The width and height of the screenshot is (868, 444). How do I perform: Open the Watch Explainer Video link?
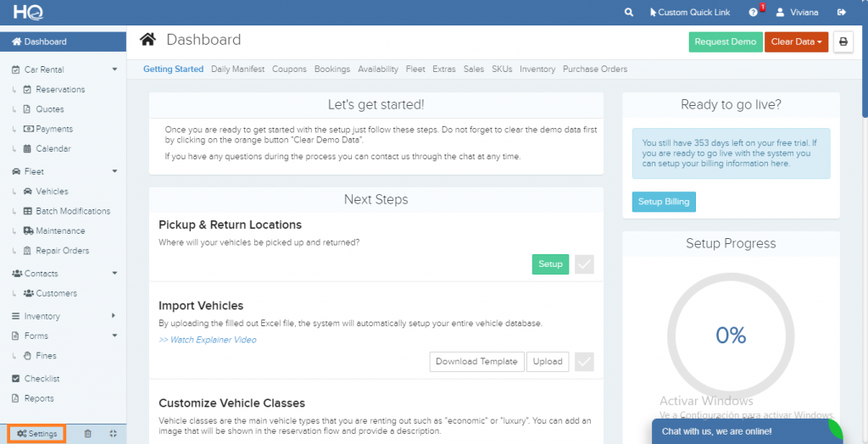coord(208,340)
